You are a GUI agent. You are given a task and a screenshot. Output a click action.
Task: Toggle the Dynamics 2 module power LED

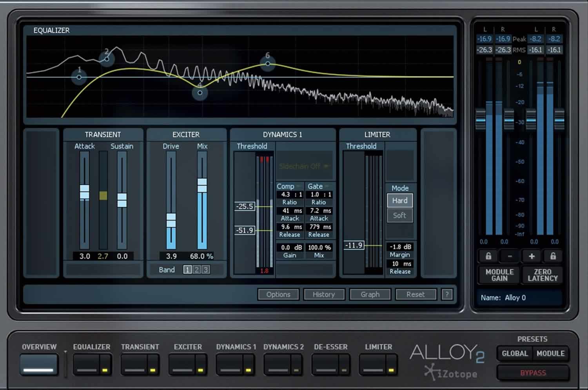pyautogui.click(x=296, y=370)
